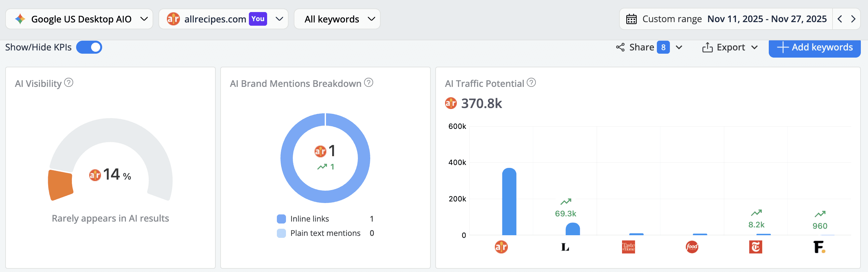Click the plus icon in Add keywords
868x272 pixels.
click(x=782, y=47)
